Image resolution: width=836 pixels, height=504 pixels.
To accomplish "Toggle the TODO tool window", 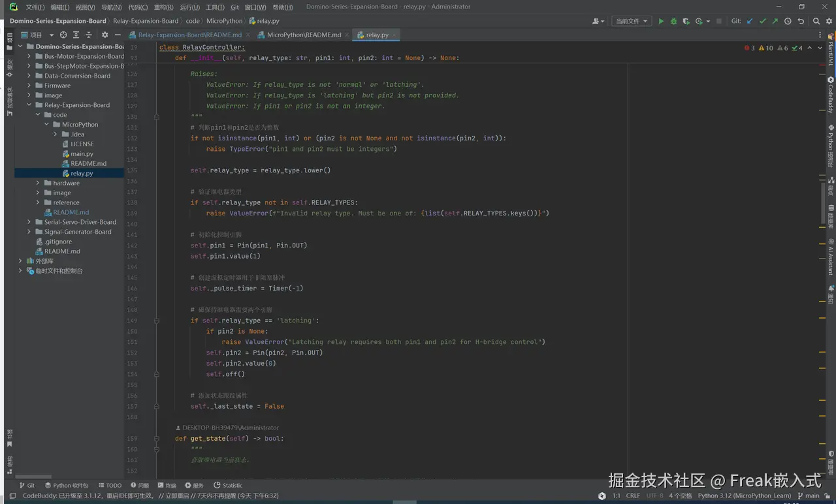I will [x=110, y=485].
